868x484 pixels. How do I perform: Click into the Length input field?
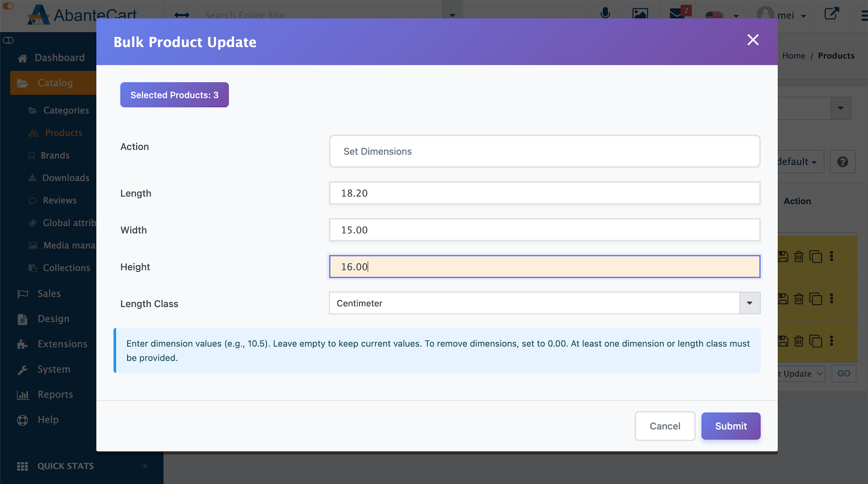tap(544, 193)
